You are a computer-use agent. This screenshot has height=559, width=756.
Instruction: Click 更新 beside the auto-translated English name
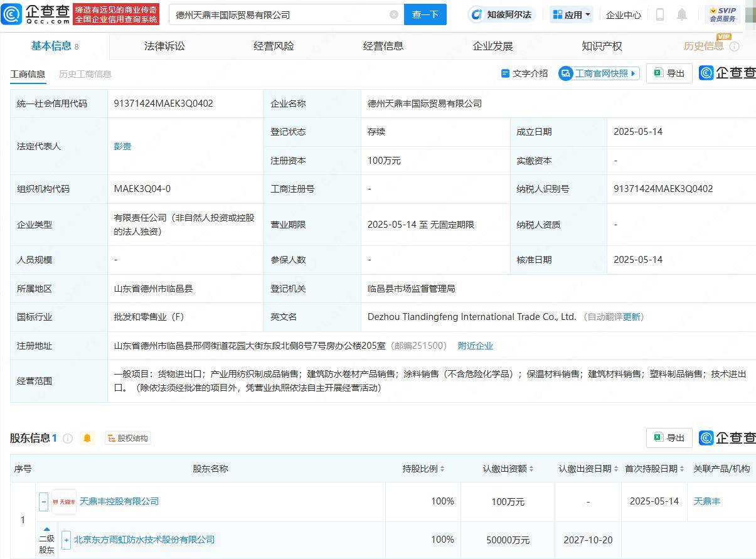(631, 317)
